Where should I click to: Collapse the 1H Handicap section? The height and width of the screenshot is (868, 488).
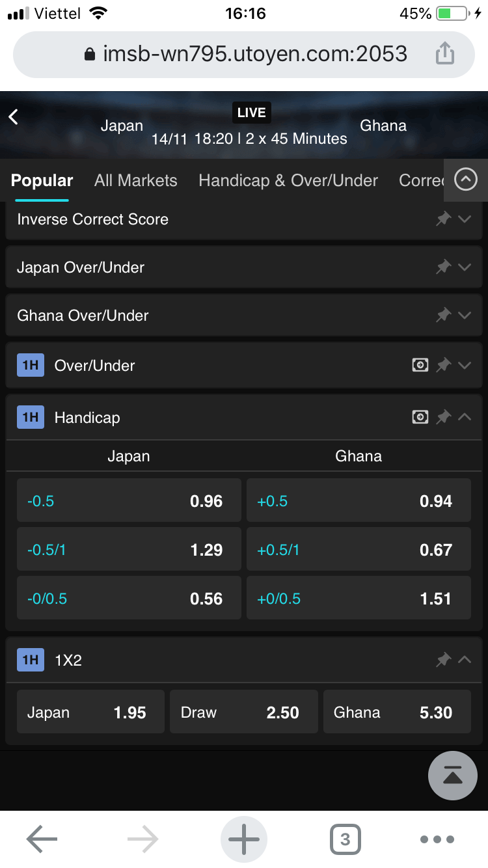[x=465, y=417]
